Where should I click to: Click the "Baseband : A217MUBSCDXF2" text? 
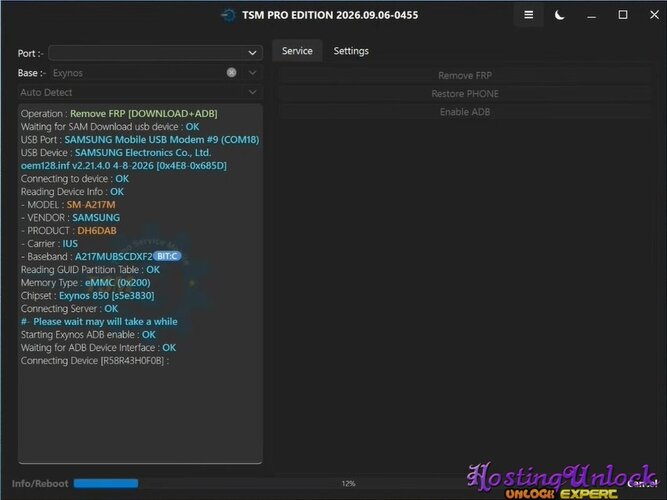click(x=87, y=257)
